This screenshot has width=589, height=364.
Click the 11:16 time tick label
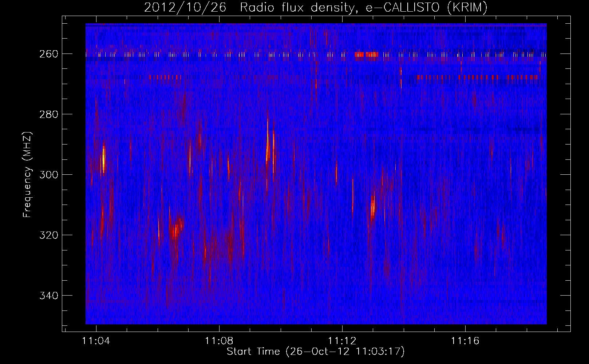coord(465,341)
